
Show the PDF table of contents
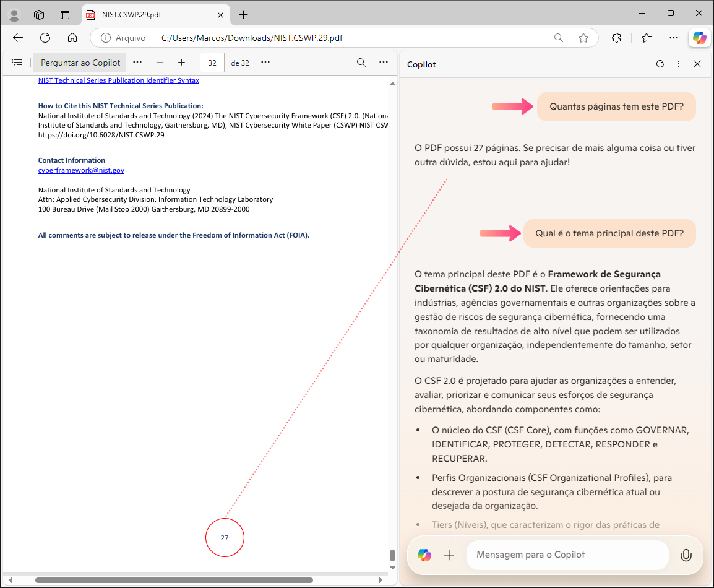17,63
